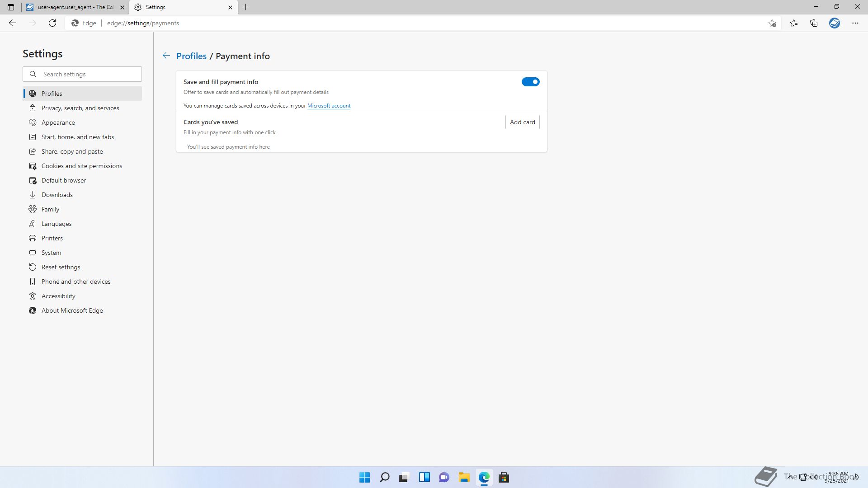
Task: Click the Search settings field
Action: (x=82, y=74)
